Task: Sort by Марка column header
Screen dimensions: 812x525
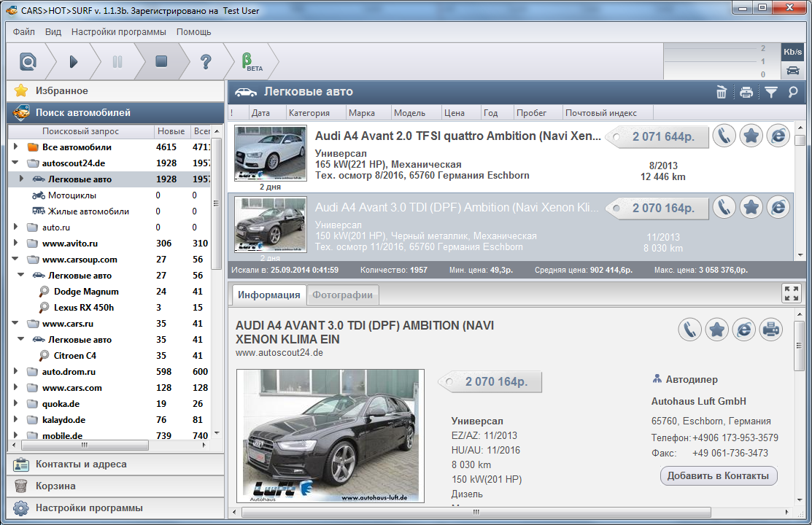Action: pyautogui.click(x=367, y=113)
